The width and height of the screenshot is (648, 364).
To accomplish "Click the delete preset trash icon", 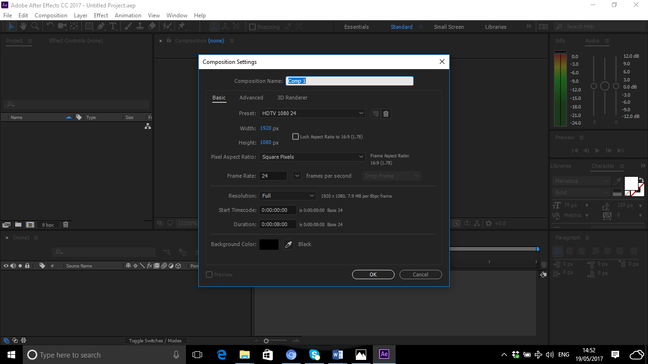I will (x=386, y=114).
